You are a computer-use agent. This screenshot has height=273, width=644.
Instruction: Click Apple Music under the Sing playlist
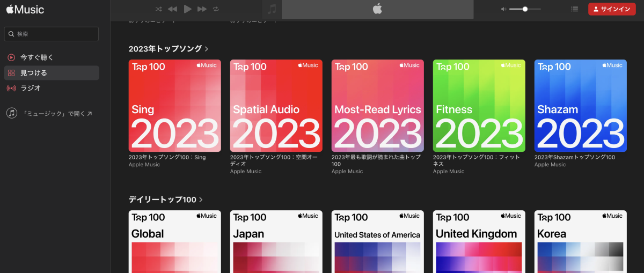[144, 165]
